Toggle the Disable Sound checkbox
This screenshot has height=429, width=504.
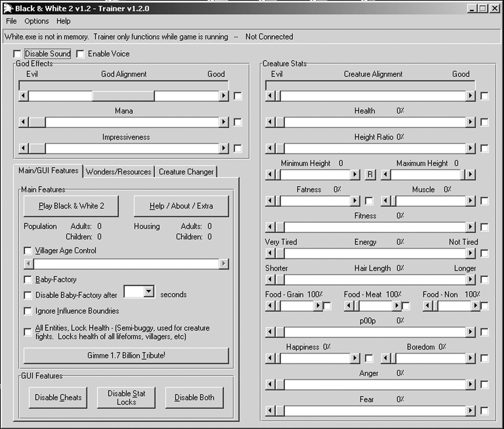click(x=17, y=54)
